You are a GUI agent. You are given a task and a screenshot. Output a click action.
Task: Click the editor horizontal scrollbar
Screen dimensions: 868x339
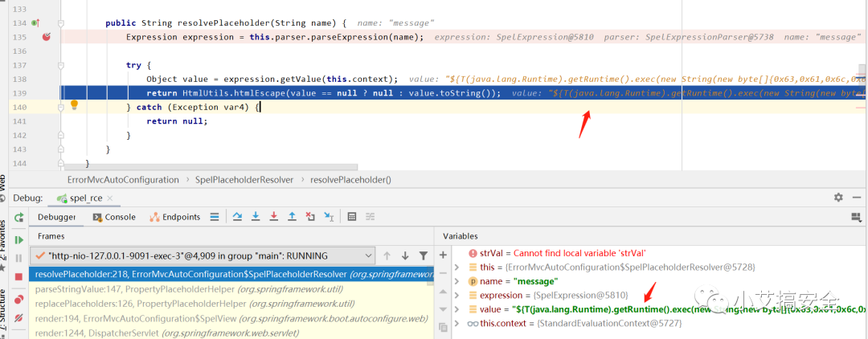[x=211, y=166]
